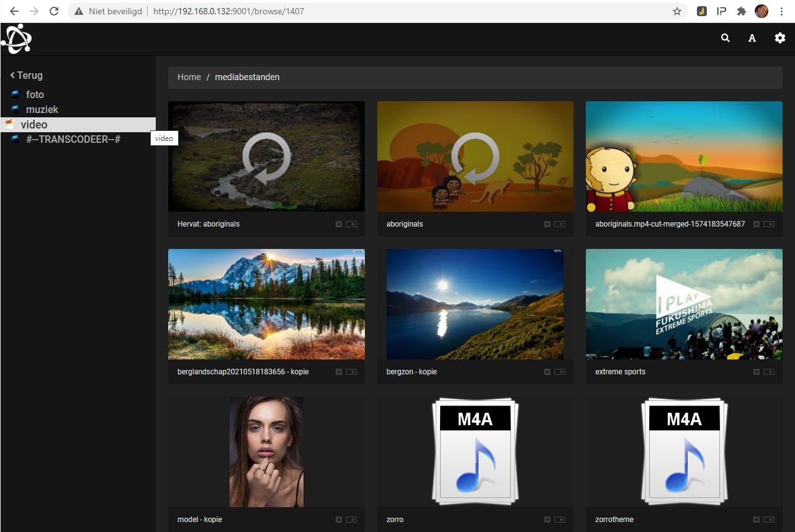The height and width of the screenshot is (532, 795).
Task: Click the plus icon on the "aboriginals" card
Action: (x=547, y=224)
